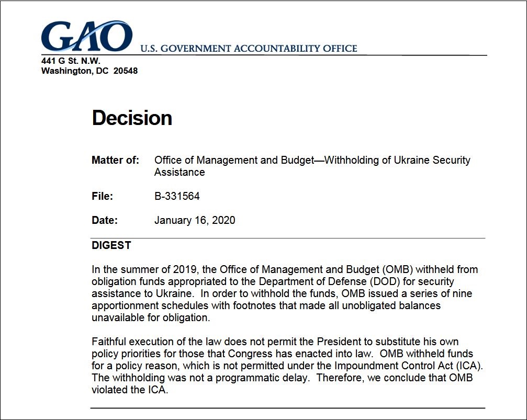Click the 'Date:' label
Image resolution: width=527 pixels, height=420 pixels.
105,220
